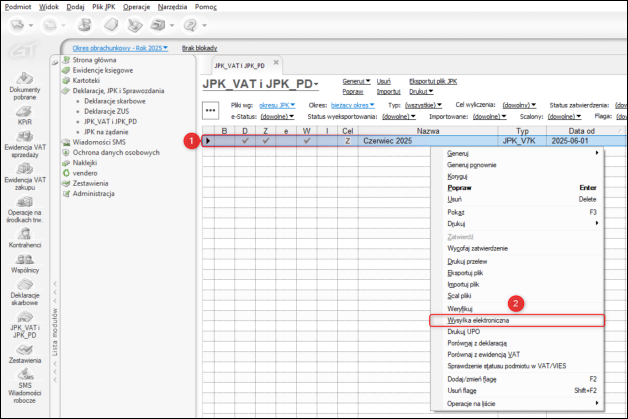
Task: Open the Cel wyliczenia filter dropdown
Action: (x=519, y=105)
